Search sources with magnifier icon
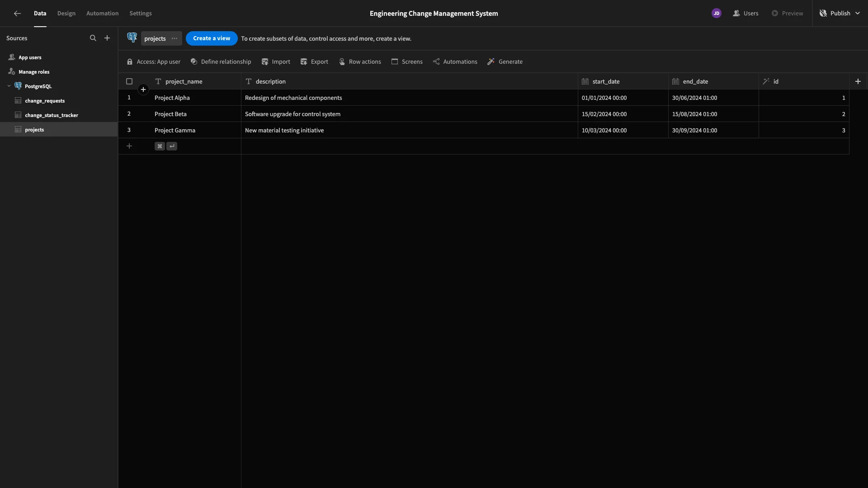This screenshot has width=868, height=488. point(93,38)
